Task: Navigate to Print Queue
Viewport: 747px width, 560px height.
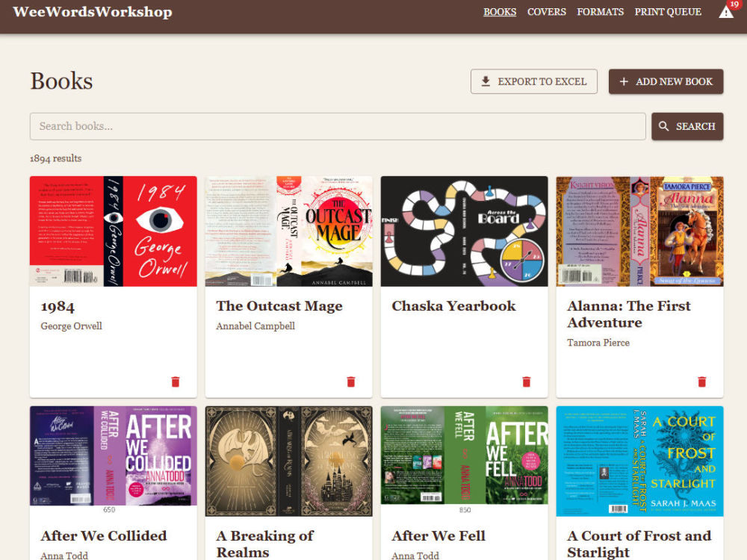Action: pyautogui.click(x=668, y=12)
